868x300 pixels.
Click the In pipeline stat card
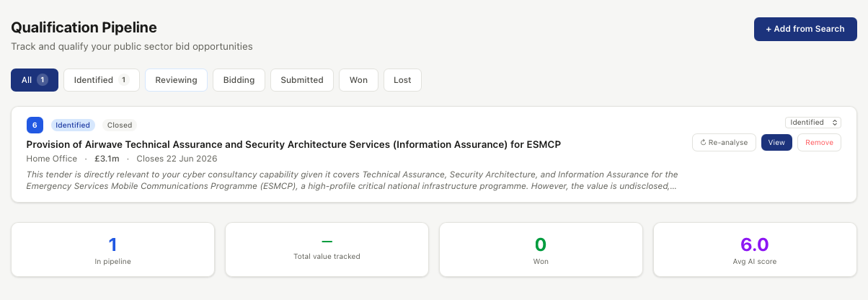point(113,250)
